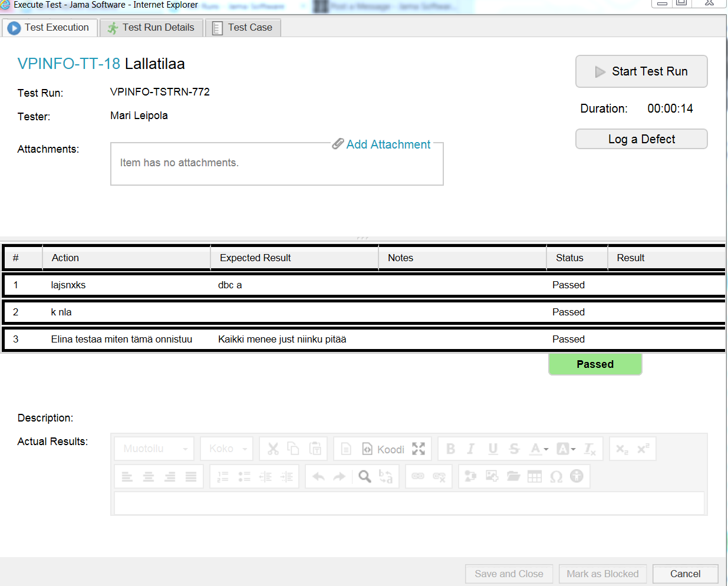Open the Koko size dropdown
The image size is (728, 586).
tap(227, 449)
